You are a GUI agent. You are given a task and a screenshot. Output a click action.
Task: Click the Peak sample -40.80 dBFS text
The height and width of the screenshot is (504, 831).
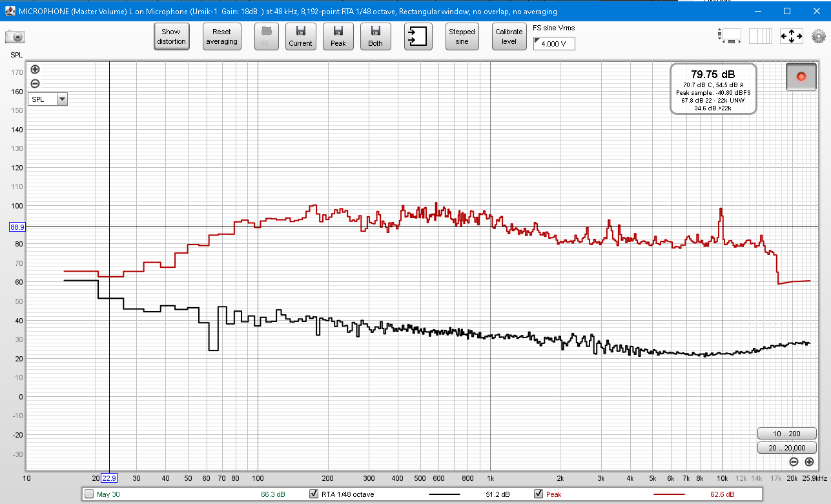[713, 93]
